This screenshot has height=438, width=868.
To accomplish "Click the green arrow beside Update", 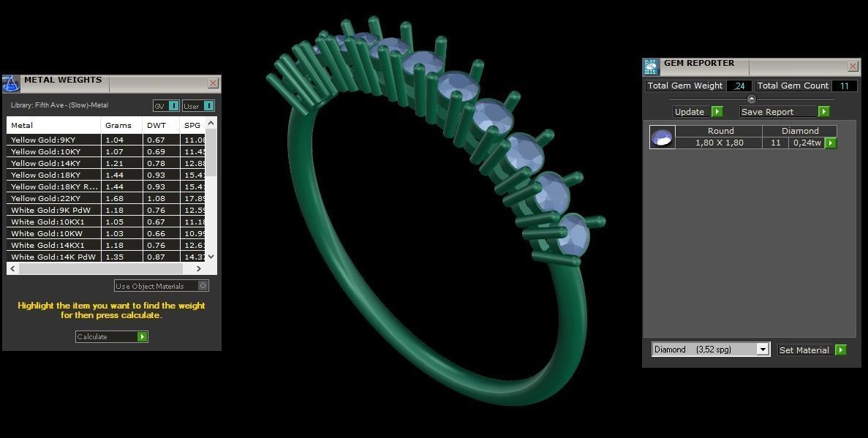I will click(717, 112).
